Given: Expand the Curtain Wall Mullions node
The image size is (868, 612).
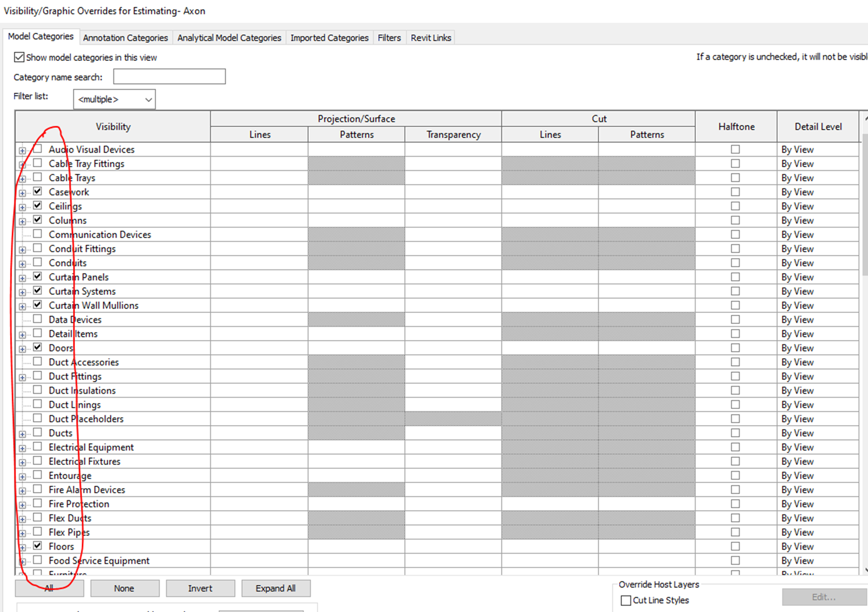Looking at the screenshot, I should (x=22, y=306).
